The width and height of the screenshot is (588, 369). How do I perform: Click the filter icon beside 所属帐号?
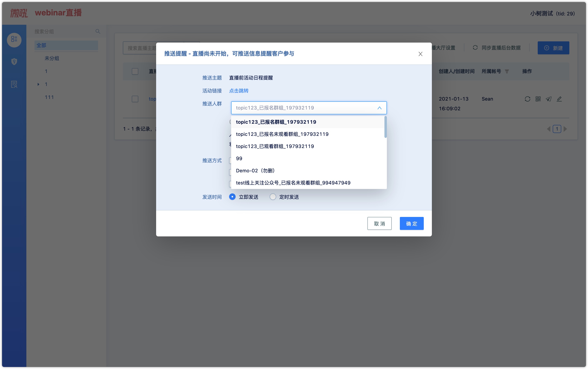[x=507, y=71]
